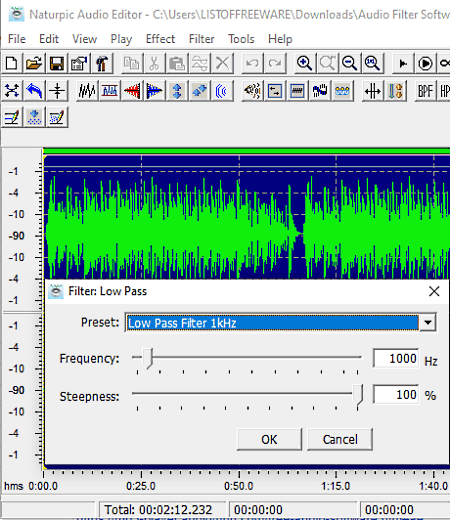Click the Steepness slider handle
The width and height of the screenshot is (450, 520).
(358, 395)
